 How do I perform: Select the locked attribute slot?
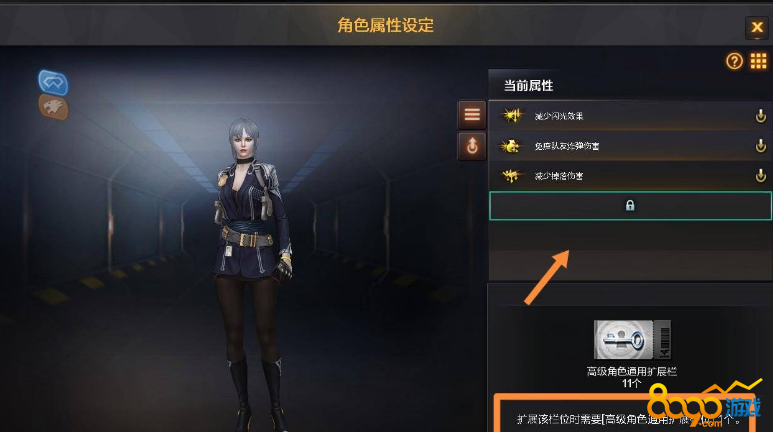(x=630, y=206)
